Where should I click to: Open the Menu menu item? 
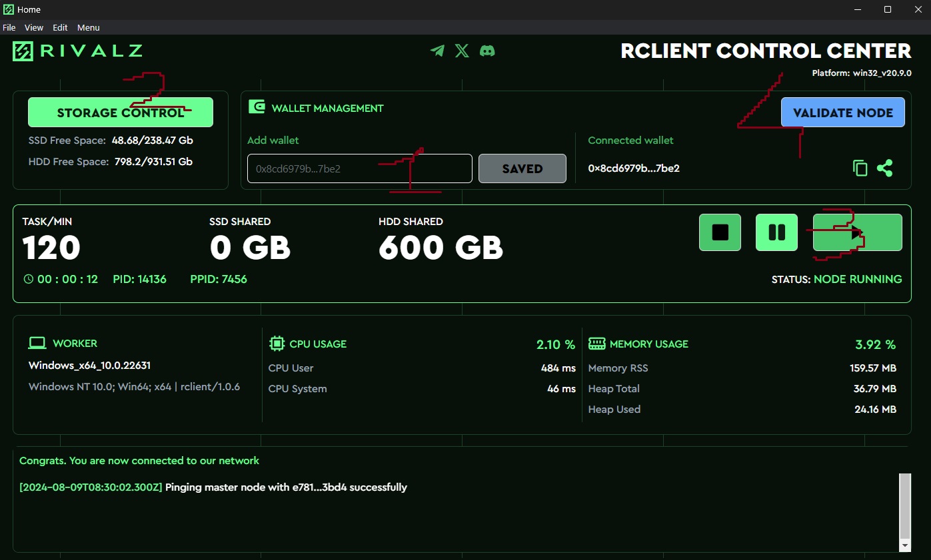click(89, 27)
